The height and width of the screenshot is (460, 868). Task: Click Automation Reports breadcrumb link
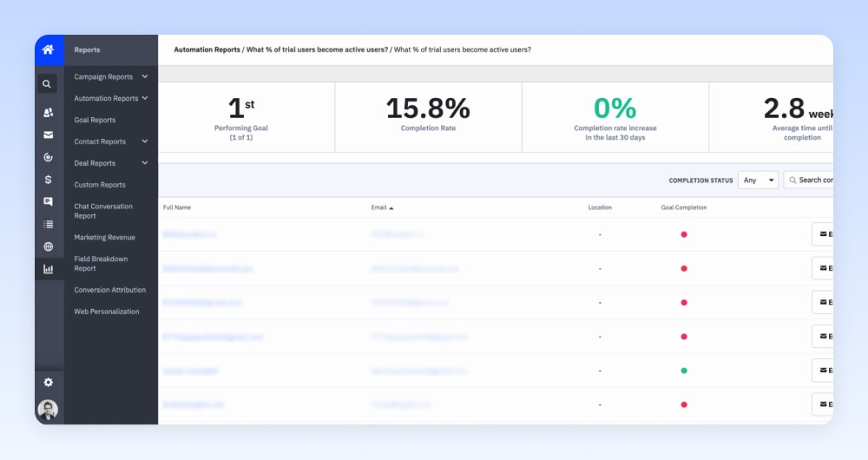click(207, 49)
